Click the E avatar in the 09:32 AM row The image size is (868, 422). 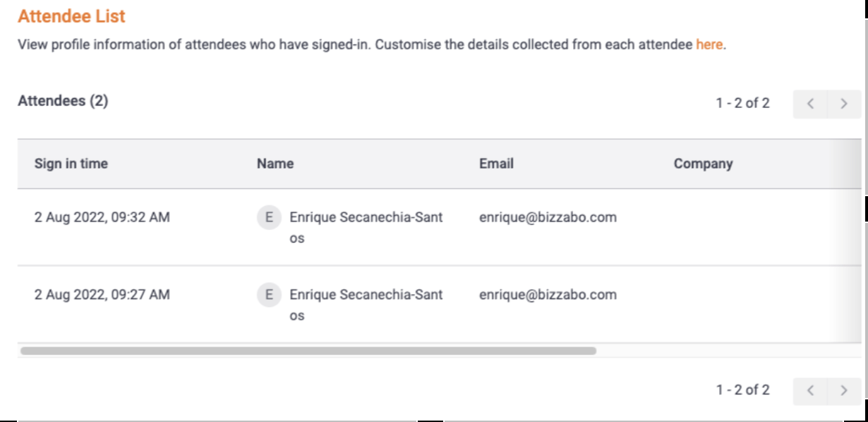(269, 217)
